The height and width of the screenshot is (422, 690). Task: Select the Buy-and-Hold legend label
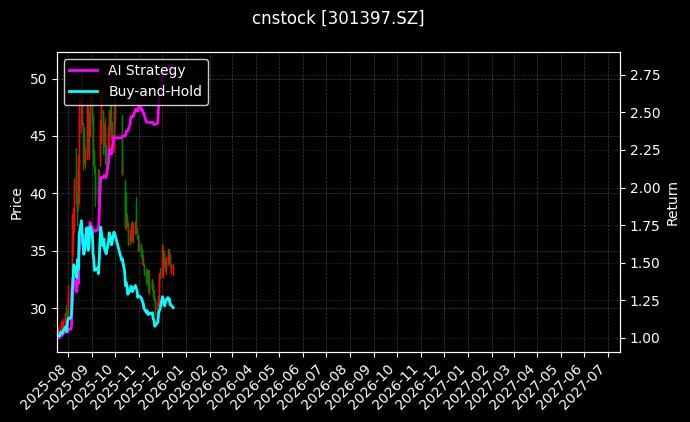tap(155, 91)
